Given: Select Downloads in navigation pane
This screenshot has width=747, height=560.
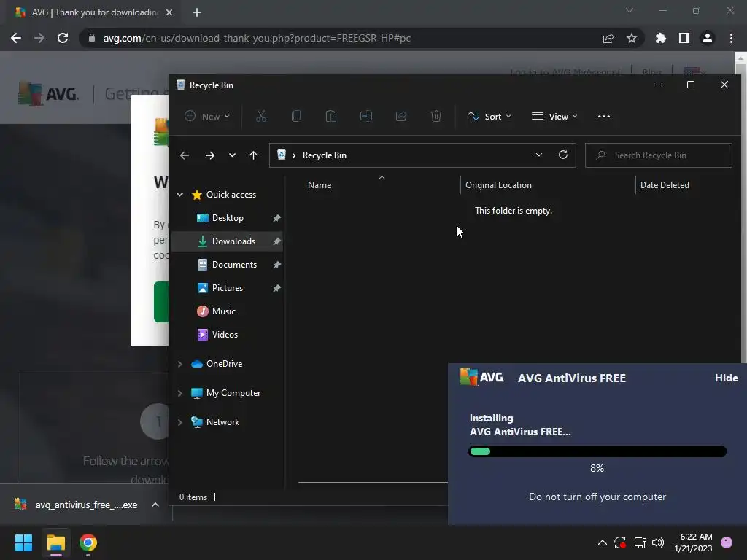Looking at the screenshot, I should [228, 241].
